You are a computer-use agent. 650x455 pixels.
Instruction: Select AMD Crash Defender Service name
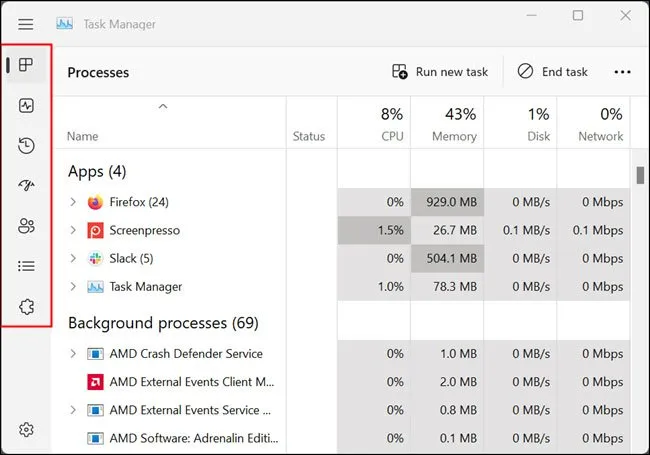(x=186, y=354)
